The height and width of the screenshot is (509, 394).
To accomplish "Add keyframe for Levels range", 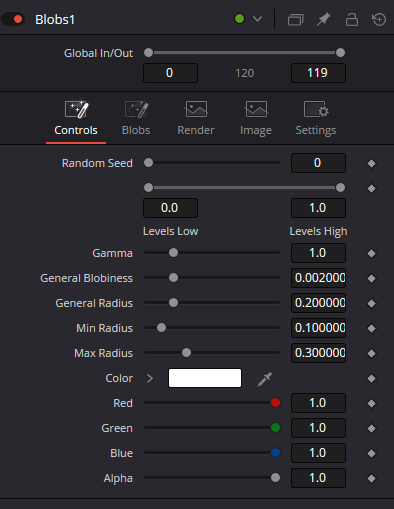I will pyautogui.click(x=371, y=189).
